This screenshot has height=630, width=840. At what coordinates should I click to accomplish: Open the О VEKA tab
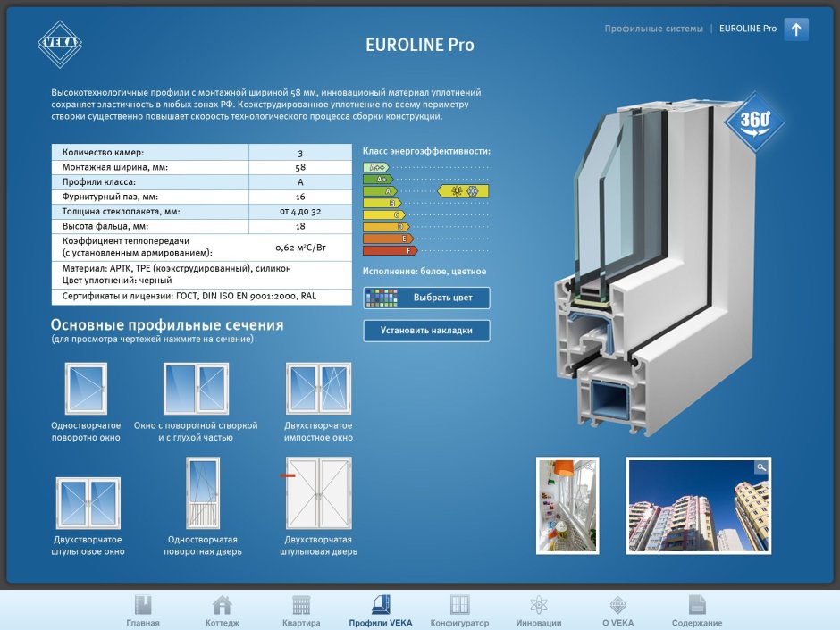[x=617, y=610]
